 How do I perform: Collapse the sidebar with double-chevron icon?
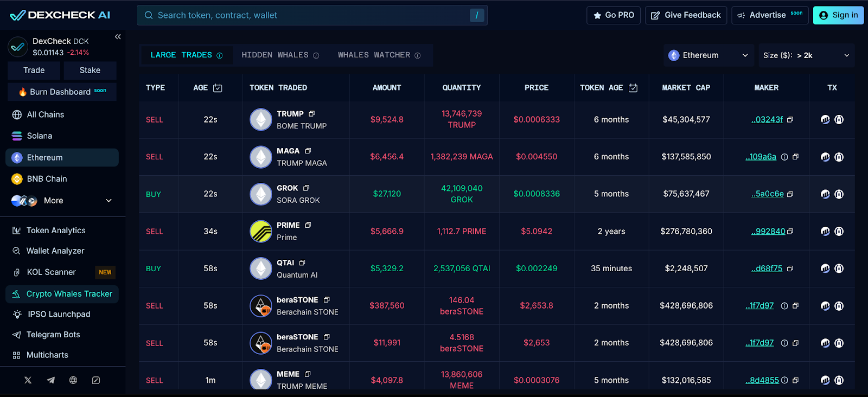pyautogui.click(x=118, y=37)
